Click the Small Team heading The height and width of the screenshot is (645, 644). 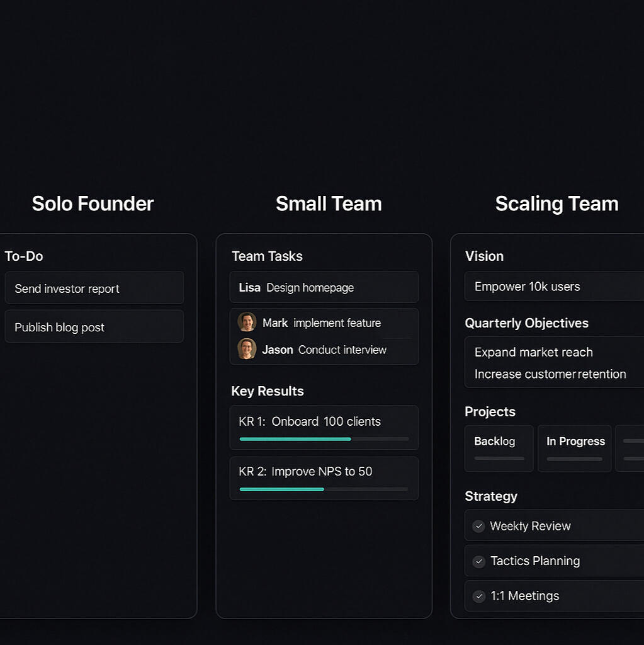[329, 203]
